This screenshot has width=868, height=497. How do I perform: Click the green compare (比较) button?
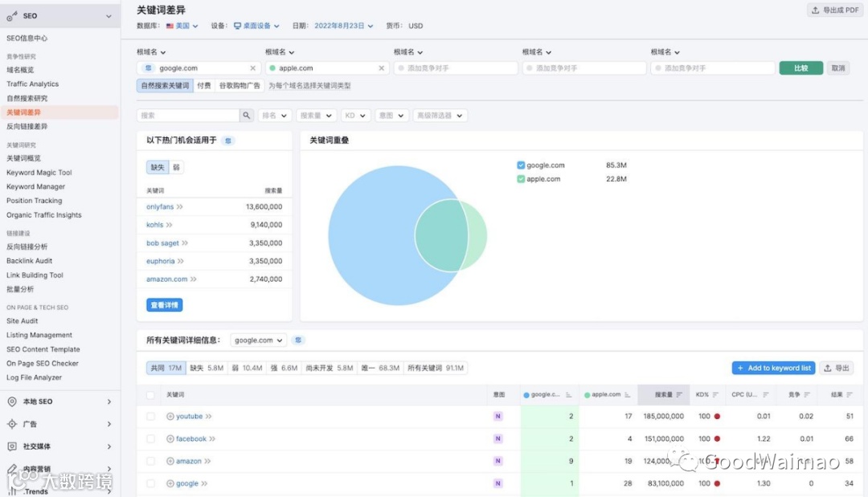pyautogui.click(x=801, y=68)
